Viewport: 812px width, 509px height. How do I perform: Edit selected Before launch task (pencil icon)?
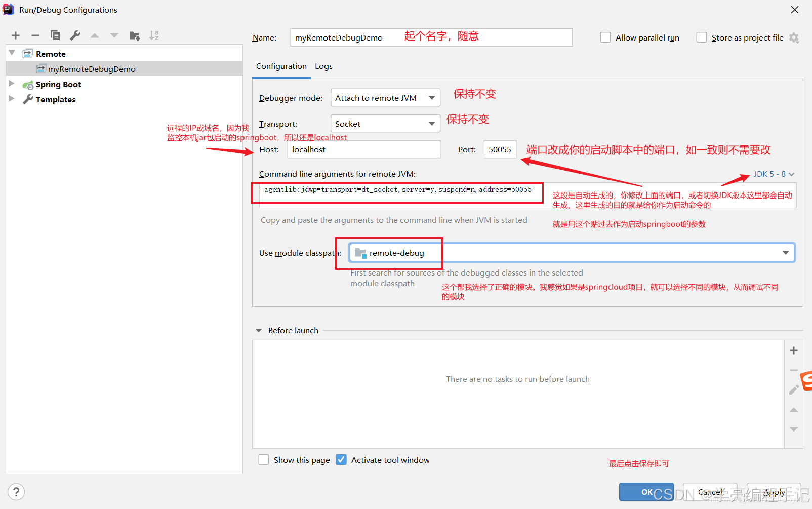[x=793, y=389]
